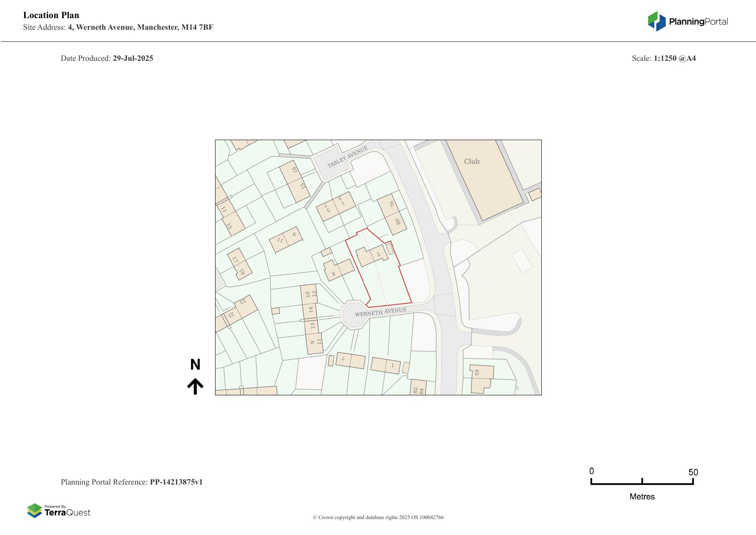Click the site address text M14 7BF
Image resolution: width=756 pixels, height=535 pixels.
[x=197, y=27]
